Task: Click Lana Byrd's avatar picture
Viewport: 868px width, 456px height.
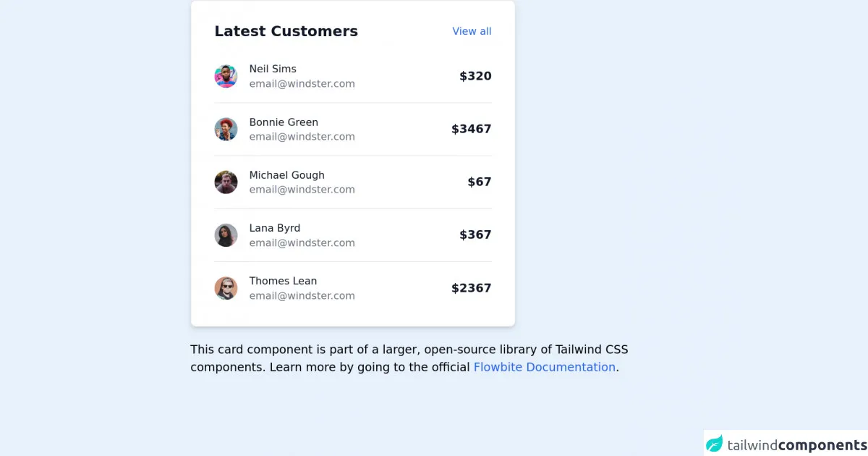Action: [x=226, y=235]
